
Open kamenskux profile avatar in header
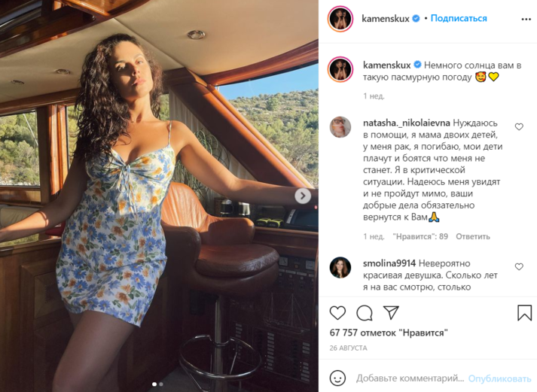(x=340, y=19)
